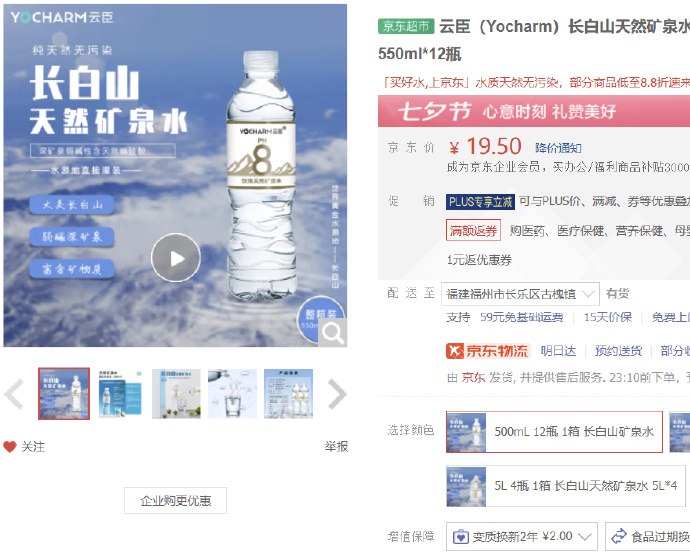The width and height of the screenshot is (690, 557).
Task: Click the red heart 关注 icon
Action: click(x=10, y=447)
